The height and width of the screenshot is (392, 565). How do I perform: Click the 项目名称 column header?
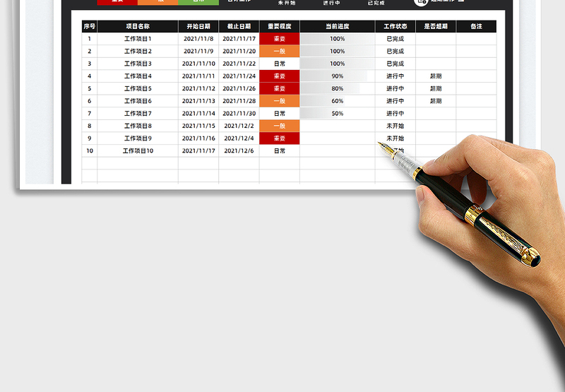[137, 26]
